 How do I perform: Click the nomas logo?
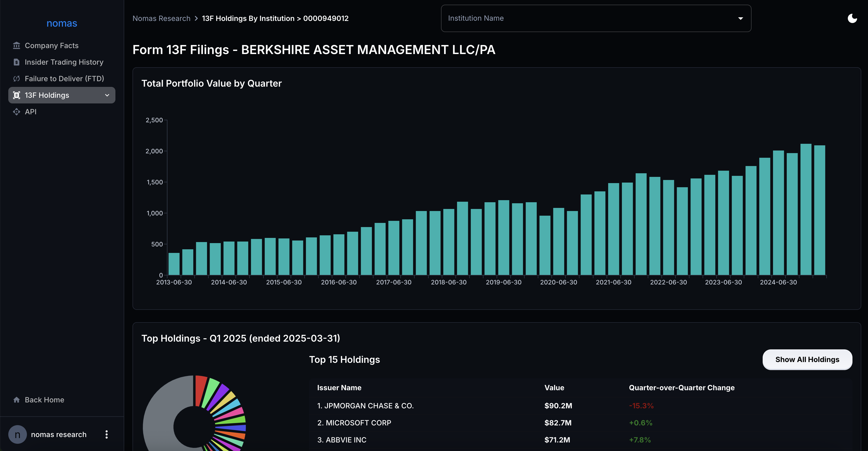[x=62, y=23]
